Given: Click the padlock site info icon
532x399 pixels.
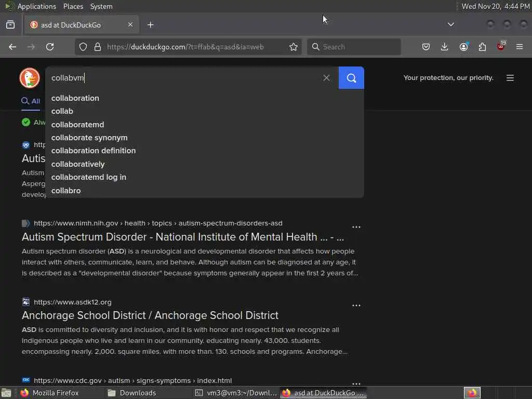Looking at the screenshot, I should pos(98,47).
